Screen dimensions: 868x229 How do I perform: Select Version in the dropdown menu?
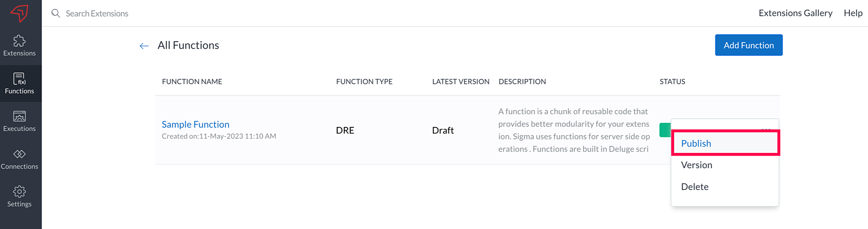tap(697, 165)
